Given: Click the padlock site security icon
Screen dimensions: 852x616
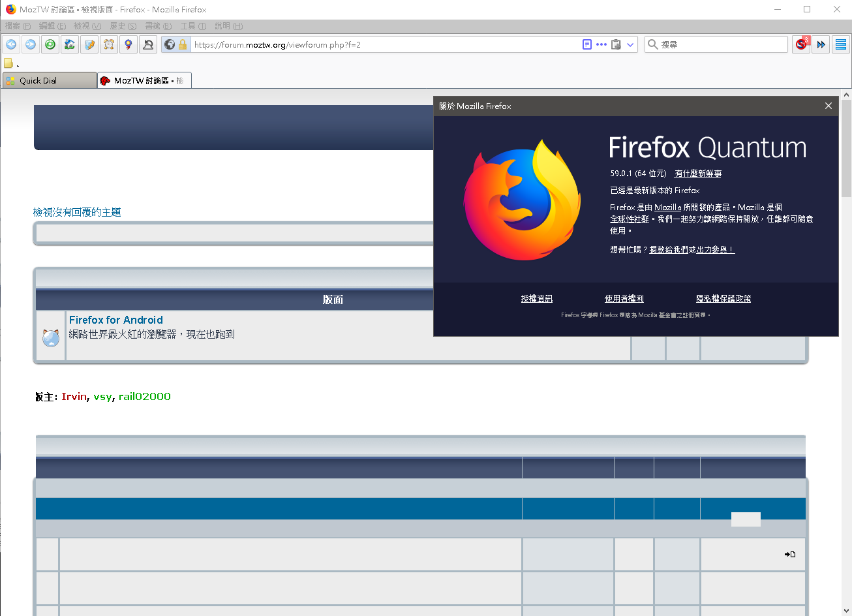Looking at the screenshot, I should click(183, 44).
